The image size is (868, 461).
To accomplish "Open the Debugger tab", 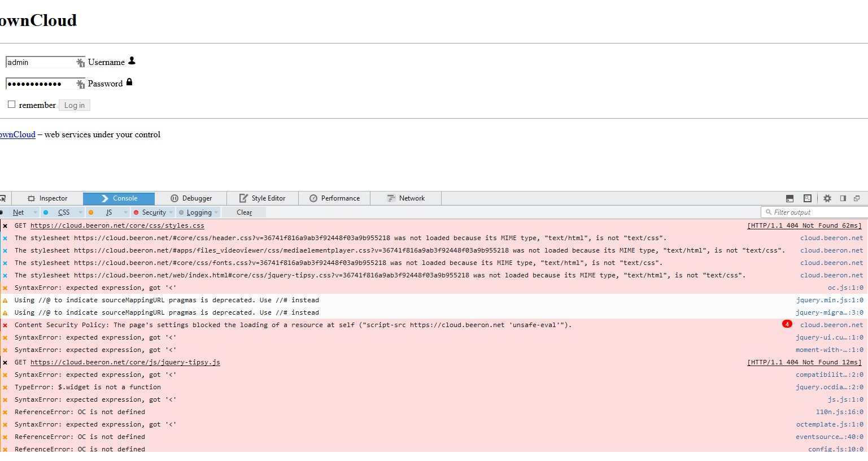I will click(x=191, y=198).
